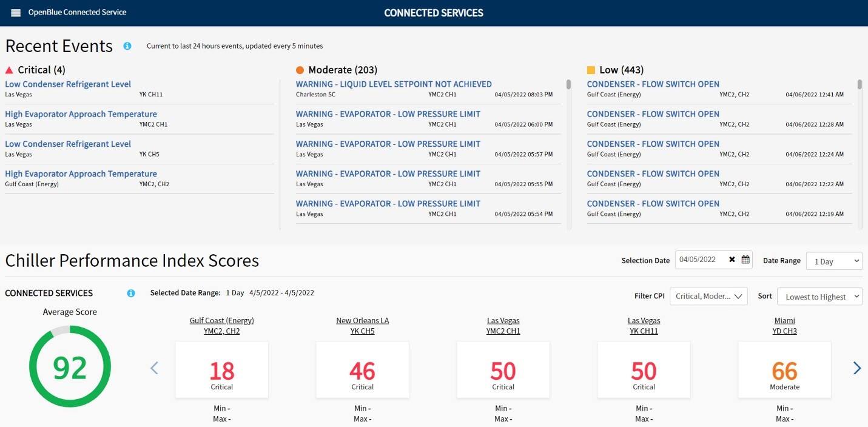Click the Selection Date input field
Screen dimensions: 868x427
[x=701, y=260]
